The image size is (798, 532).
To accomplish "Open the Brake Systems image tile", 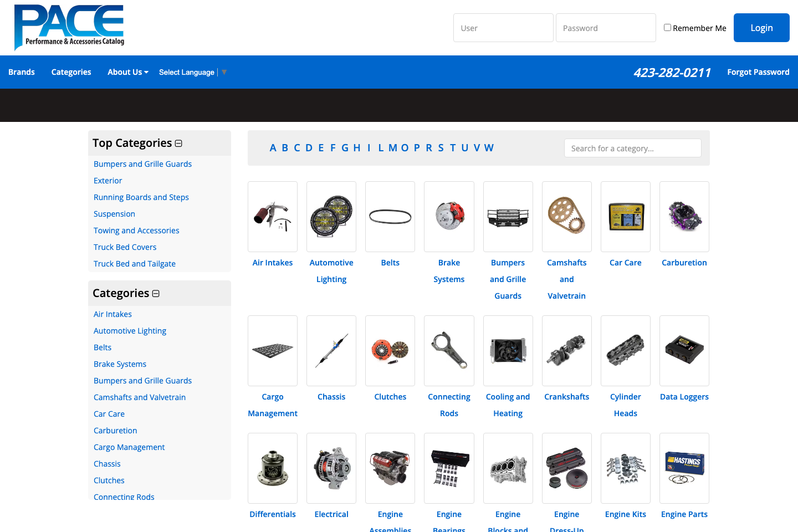I will 449,217.
